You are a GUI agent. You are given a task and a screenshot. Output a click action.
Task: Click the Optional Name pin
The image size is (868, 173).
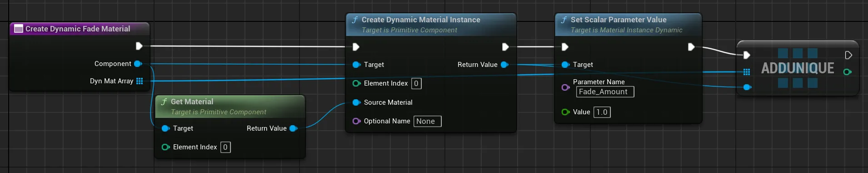356,121
